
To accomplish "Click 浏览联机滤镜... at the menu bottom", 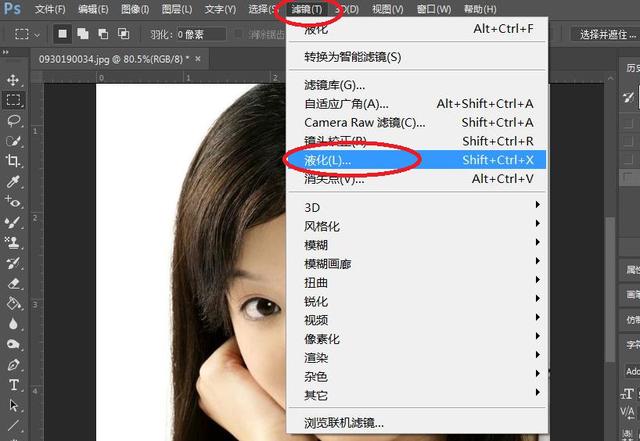I will [344, 423].
